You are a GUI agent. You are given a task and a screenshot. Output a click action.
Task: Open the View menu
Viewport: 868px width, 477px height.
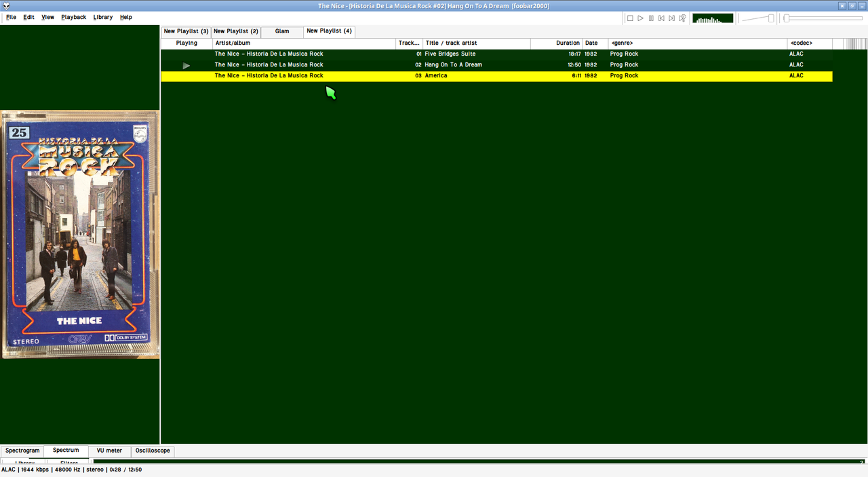[x=47, y=17]
